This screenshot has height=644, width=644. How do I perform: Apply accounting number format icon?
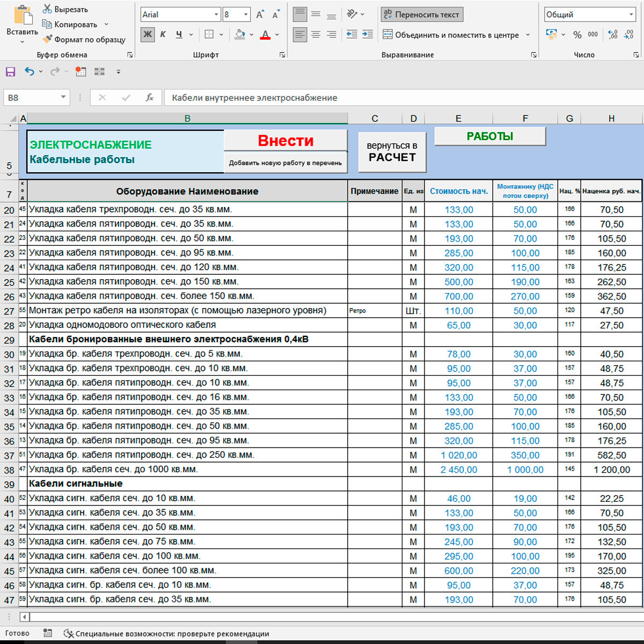[551, 34]
